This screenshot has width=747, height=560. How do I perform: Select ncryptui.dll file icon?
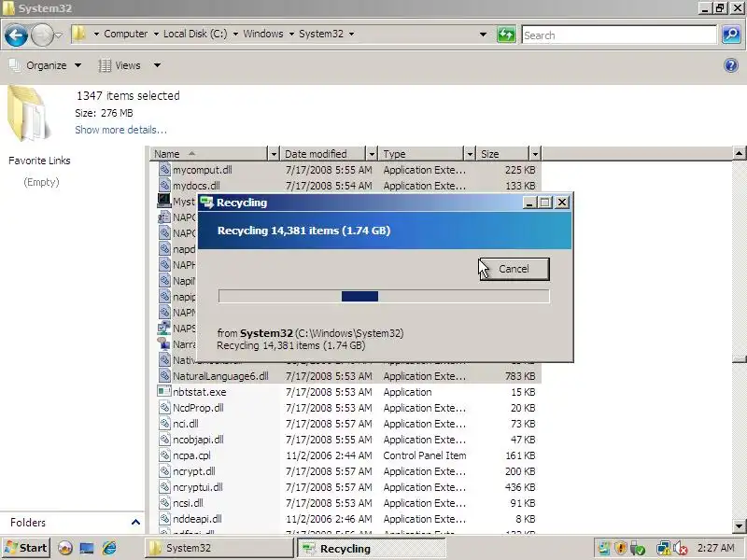pyautogui.click(x=164, y=486)
